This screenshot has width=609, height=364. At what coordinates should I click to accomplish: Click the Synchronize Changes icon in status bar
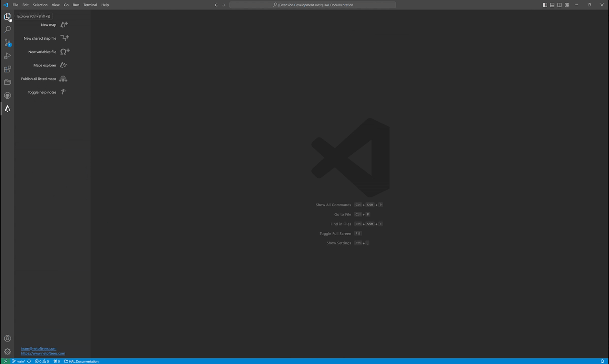(29, 361)
